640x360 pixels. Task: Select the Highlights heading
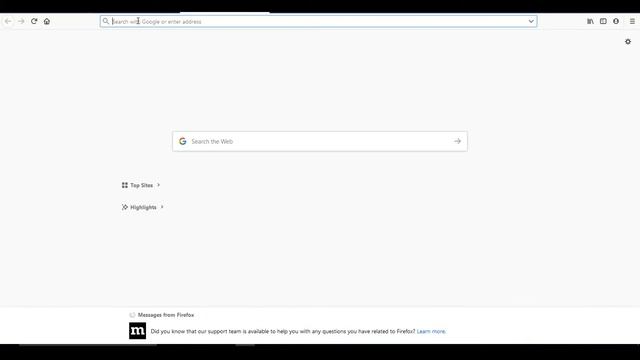143,207
